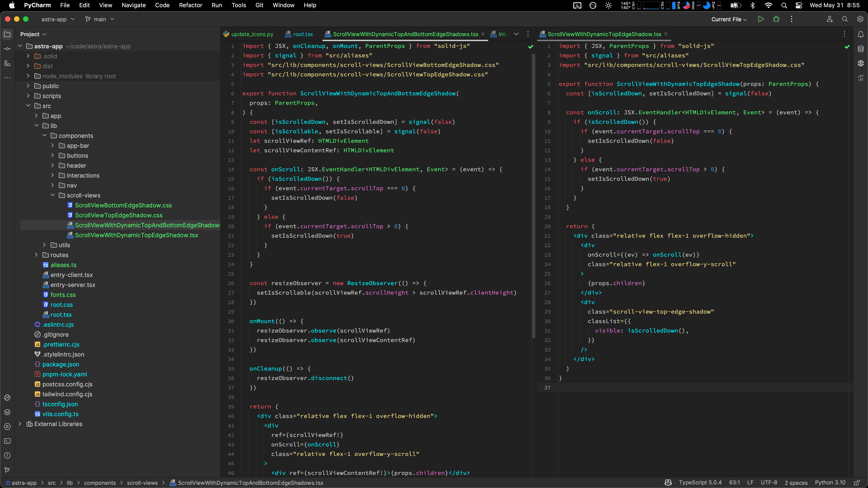Click the Debug bug icon

click(x=776, y=19)
